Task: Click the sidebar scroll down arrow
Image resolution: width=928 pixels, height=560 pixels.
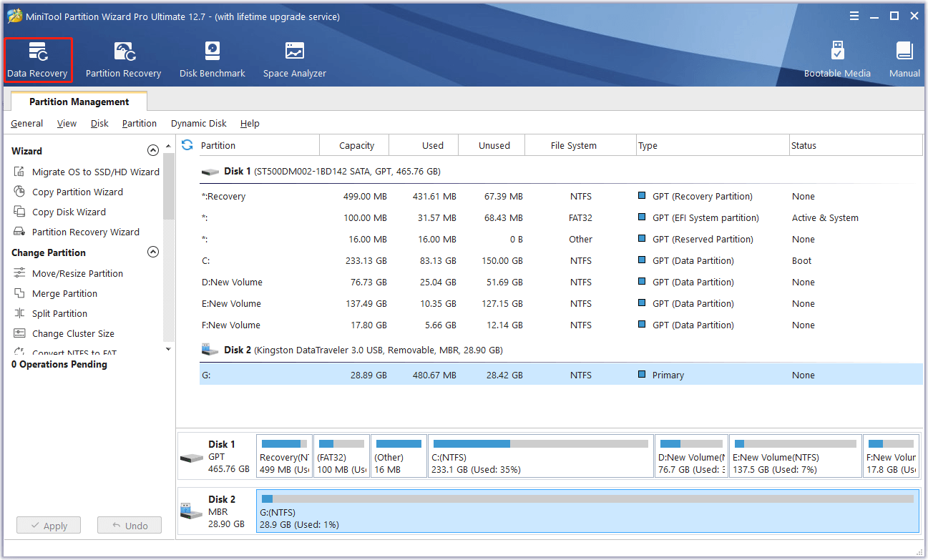Action: (169, 349)
